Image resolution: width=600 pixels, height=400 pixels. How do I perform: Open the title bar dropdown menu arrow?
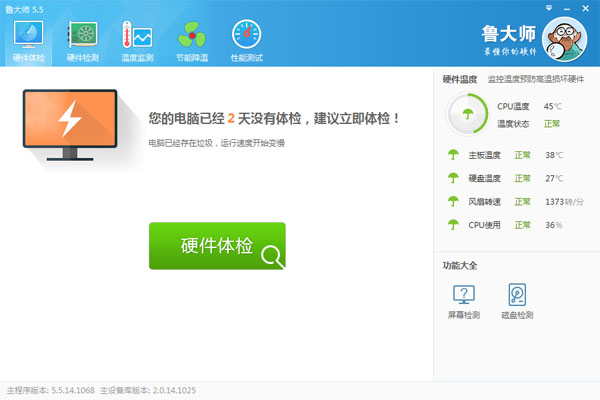click(549, 8)
